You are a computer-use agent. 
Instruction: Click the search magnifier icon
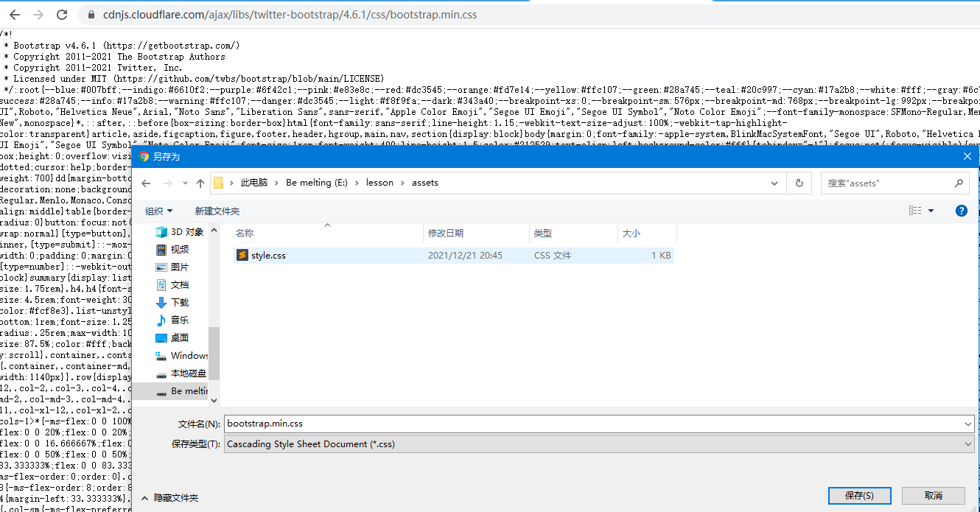[959, 183]
